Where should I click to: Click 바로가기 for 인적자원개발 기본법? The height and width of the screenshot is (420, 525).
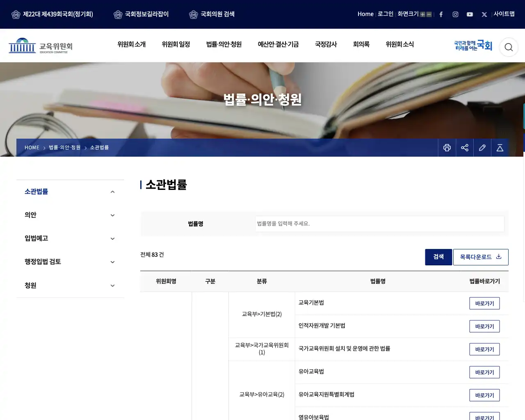pos(484,326)
